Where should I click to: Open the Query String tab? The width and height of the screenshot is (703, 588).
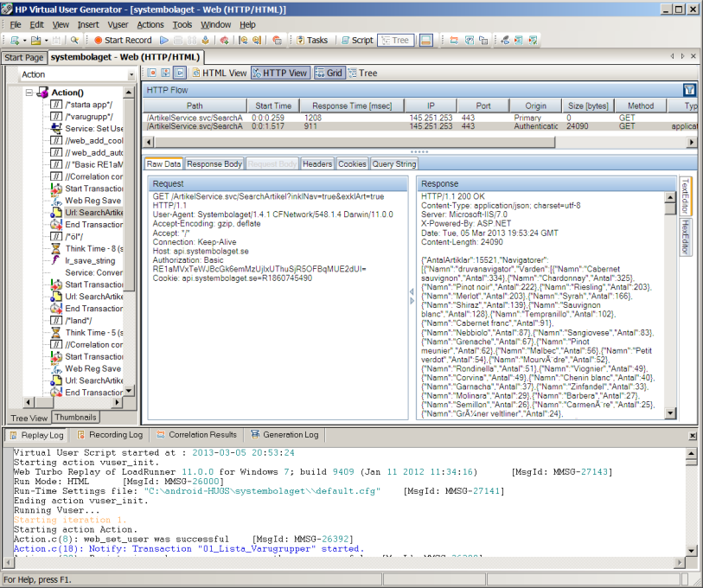click(394, 164)
